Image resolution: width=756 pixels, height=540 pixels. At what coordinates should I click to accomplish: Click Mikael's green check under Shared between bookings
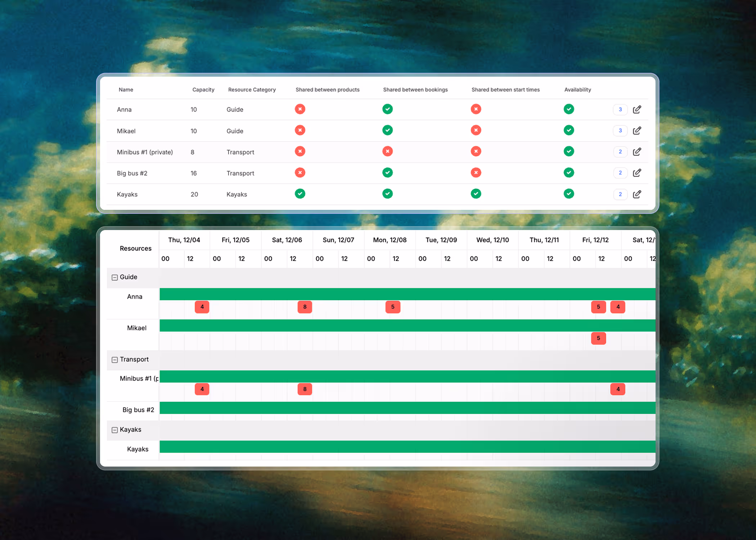(x=387, y=130)
